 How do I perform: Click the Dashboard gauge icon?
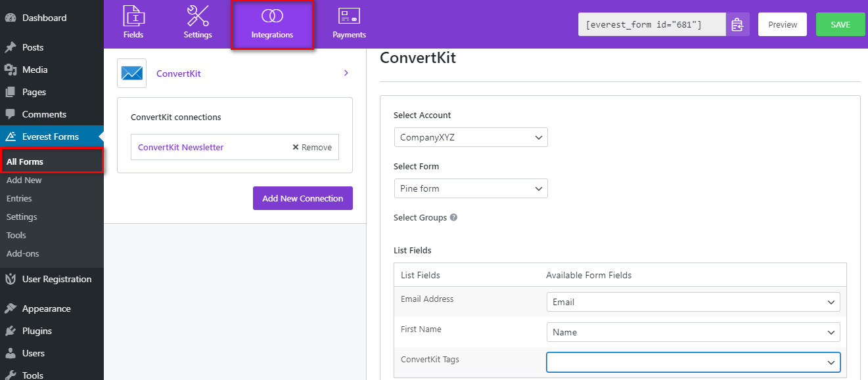coord(11,18)
